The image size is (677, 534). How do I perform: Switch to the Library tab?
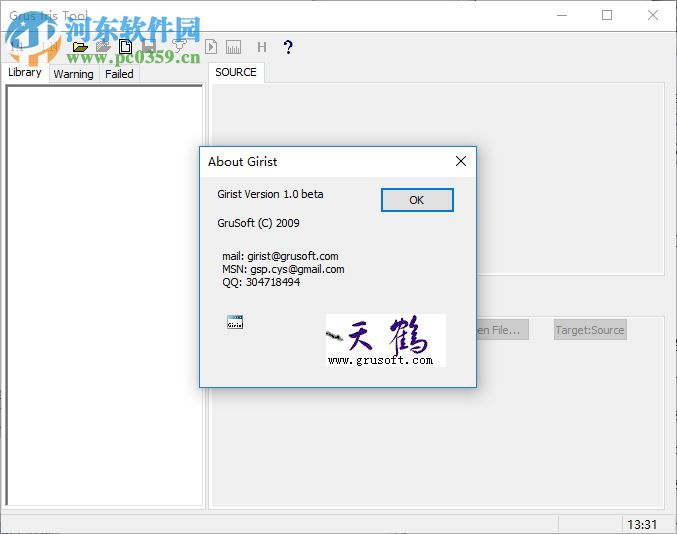(x=25, y=72)
